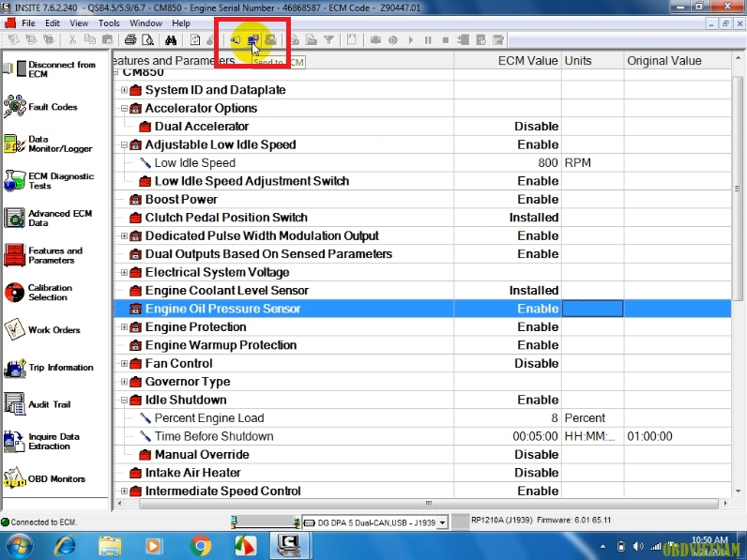Click the vertical scrollbar thumb of the parameters list
The width and height of the screenshot is (747, 560).
(x=738, y=189)
